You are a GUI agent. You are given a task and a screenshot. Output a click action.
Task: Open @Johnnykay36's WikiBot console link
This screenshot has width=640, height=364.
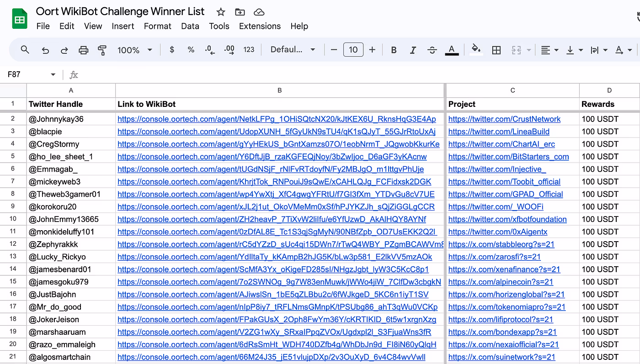click(x=277, y=119)
